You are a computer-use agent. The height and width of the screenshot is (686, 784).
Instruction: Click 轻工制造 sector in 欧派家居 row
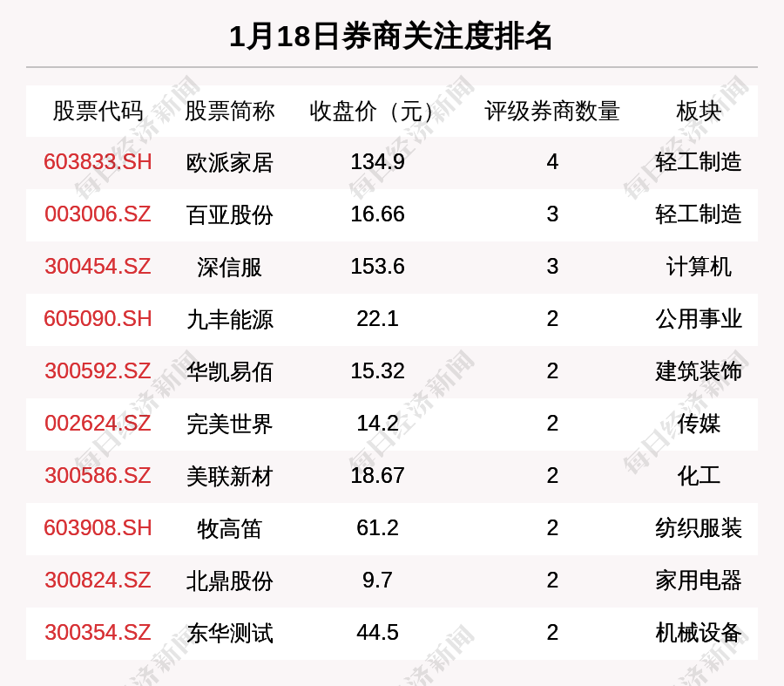click(699, 162)
